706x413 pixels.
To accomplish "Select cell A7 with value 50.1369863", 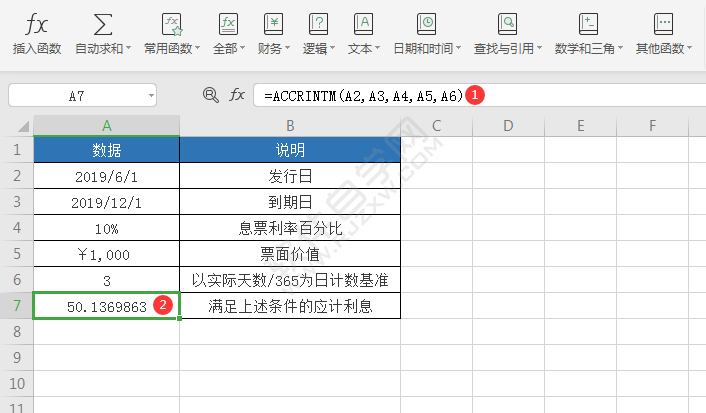I will pos(106,306).
